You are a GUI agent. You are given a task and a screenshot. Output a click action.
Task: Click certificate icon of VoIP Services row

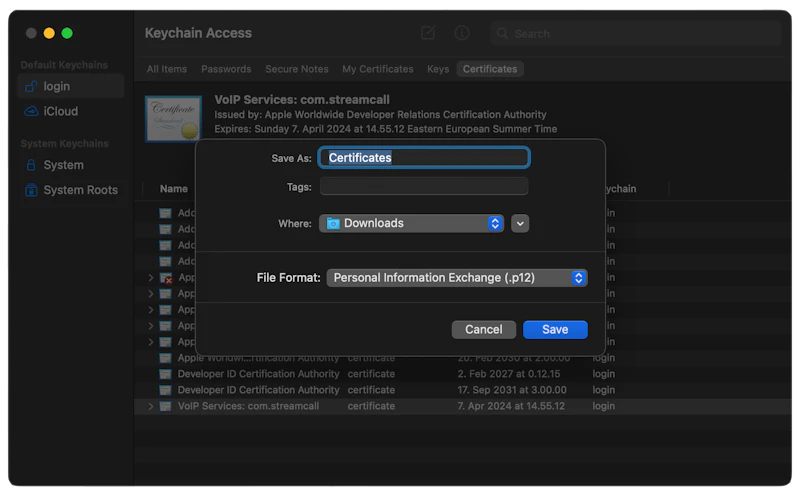coord(165,406)
